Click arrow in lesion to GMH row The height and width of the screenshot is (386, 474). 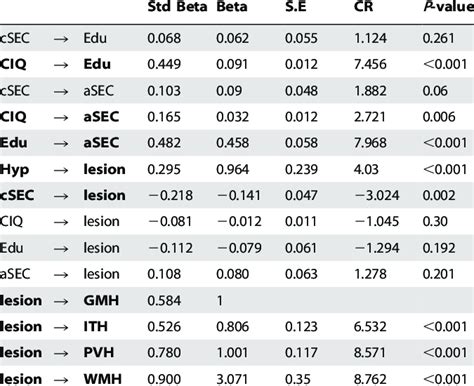61,301
